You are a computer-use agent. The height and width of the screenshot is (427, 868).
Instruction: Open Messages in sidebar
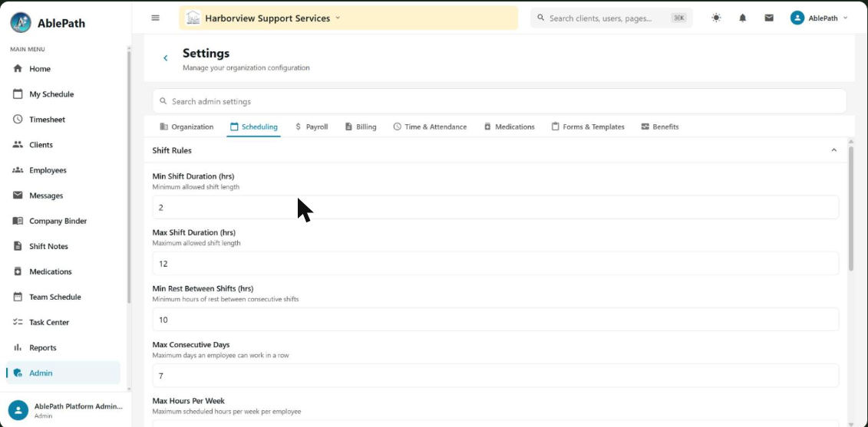coord(63,195)
